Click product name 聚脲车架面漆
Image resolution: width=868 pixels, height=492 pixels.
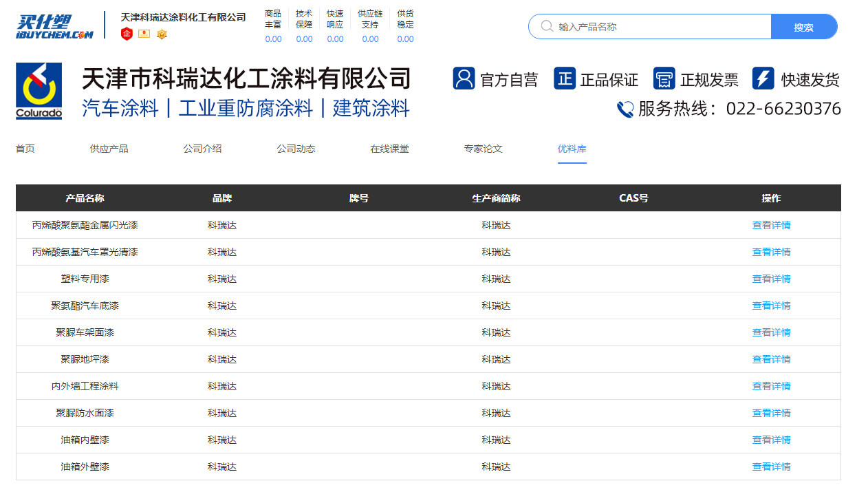[x=85, y=332]
